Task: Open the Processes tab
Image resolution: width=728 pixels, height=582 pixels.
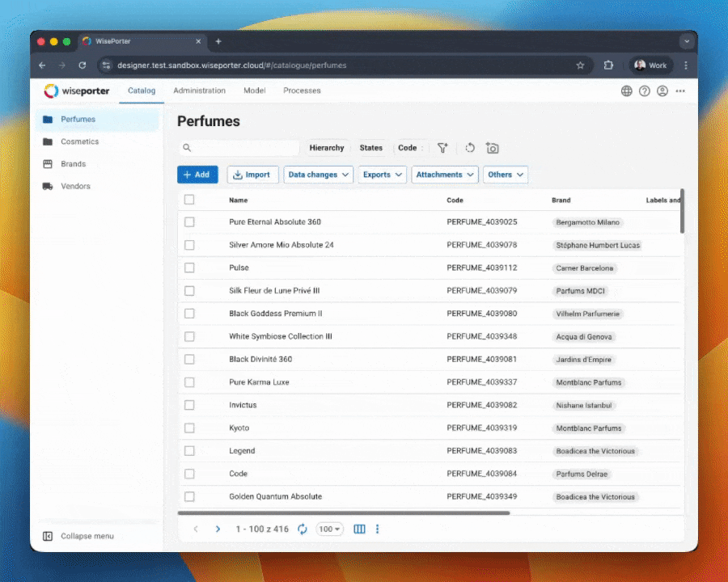Action: tap(302, 91)
